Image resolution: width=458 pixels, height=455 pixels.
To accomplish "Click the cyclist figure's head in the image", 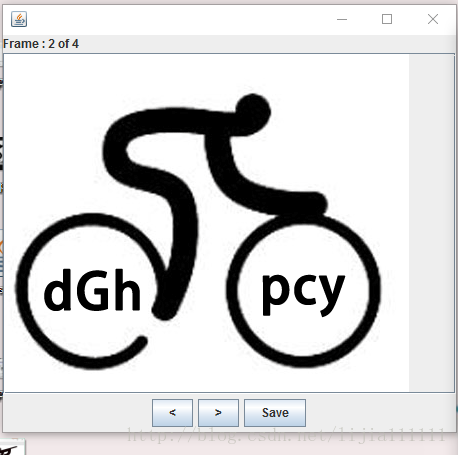I will pos(253,111).
